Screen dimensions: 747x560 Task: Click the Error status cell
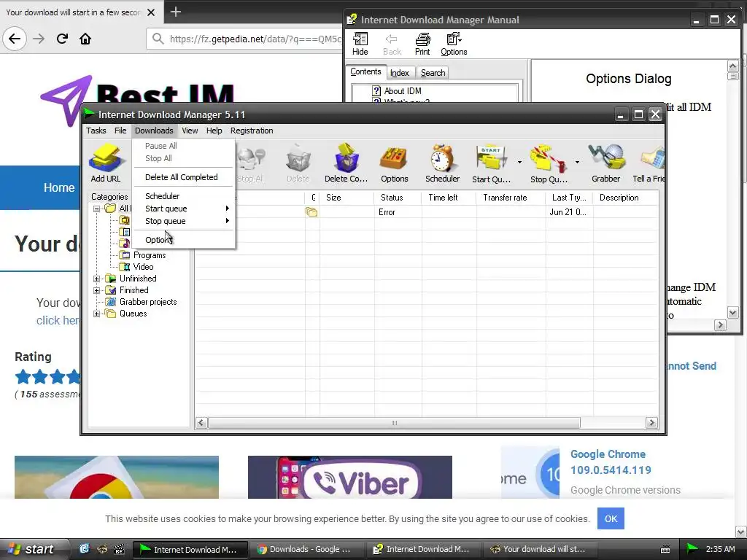398,212
